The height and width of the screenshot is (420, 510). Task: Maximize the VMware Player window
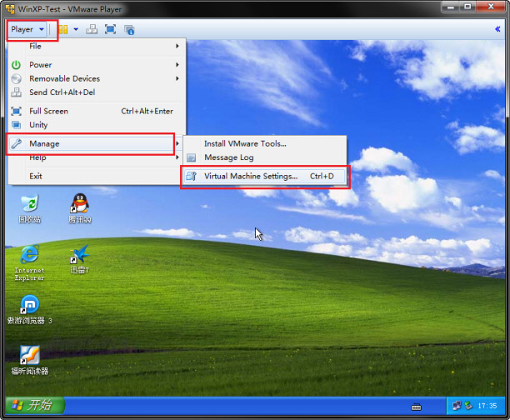[x=467, y=7]
